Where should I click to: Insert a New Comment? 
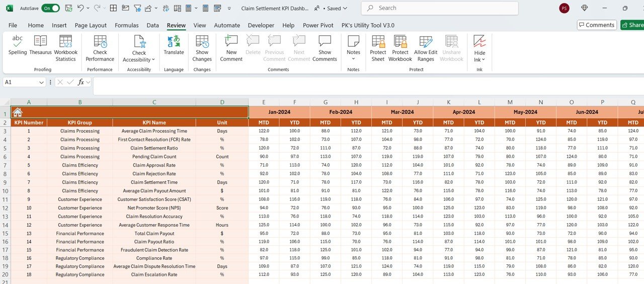pos(231,48)
